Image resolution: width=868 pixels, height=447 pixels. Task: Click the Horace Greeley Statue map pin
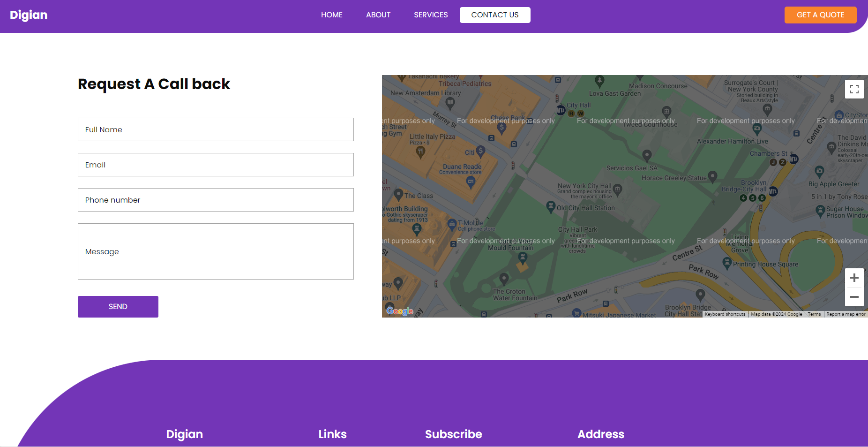[713, 176]
